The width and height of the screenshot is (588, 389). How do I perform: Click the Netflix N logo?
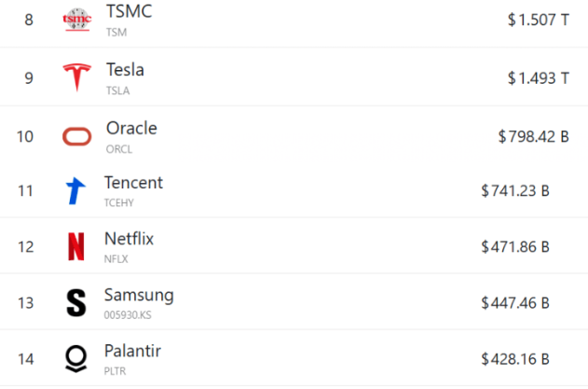[75, 246]
